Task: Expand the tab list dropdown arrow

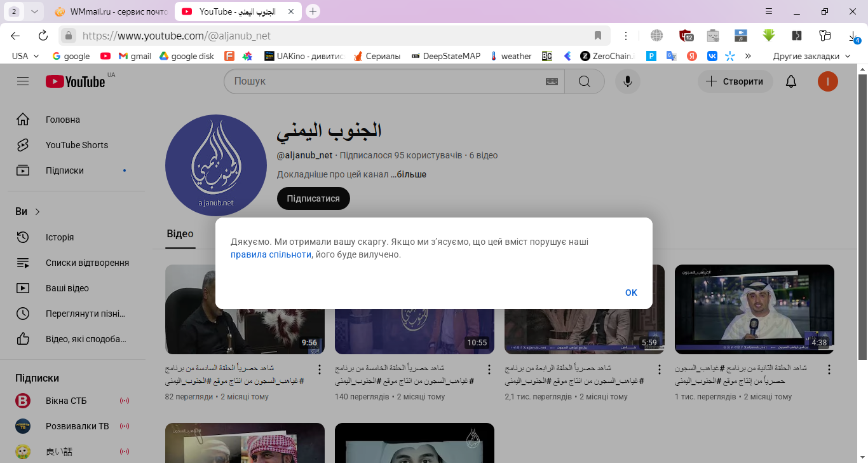Action: click(x=34, y=11)
